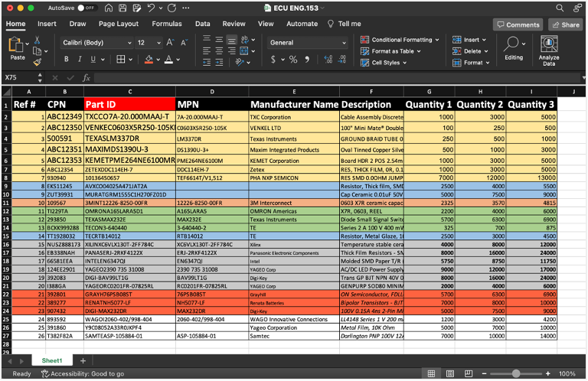Expand Cell Styles menu
588x381 pixels.
click(384, 63)
